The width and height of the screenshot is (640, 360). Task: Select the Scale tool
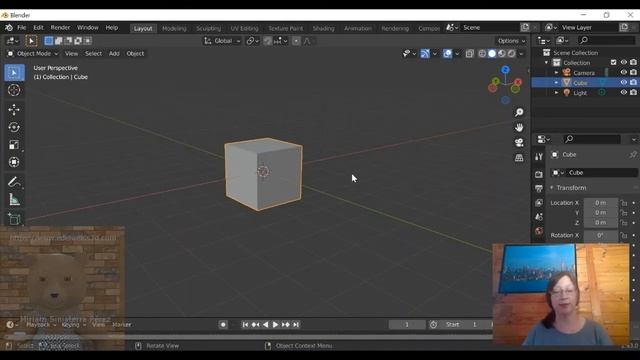click(x=14, y=145)
